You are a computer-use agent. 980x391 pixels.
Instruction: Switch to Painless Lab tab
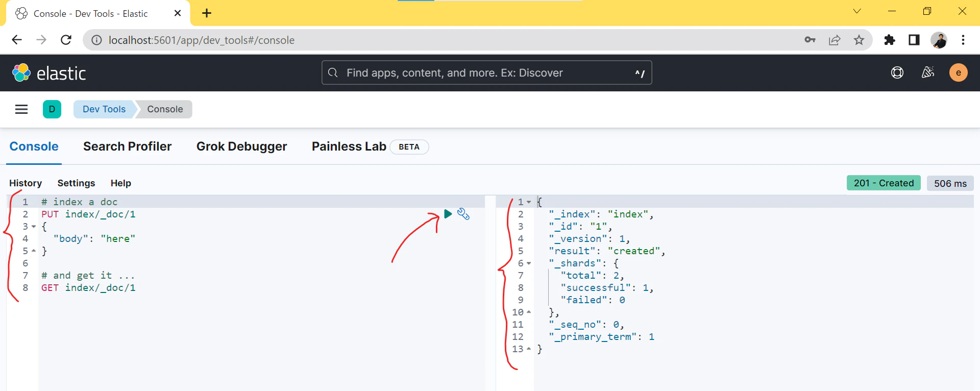(349, 146)
